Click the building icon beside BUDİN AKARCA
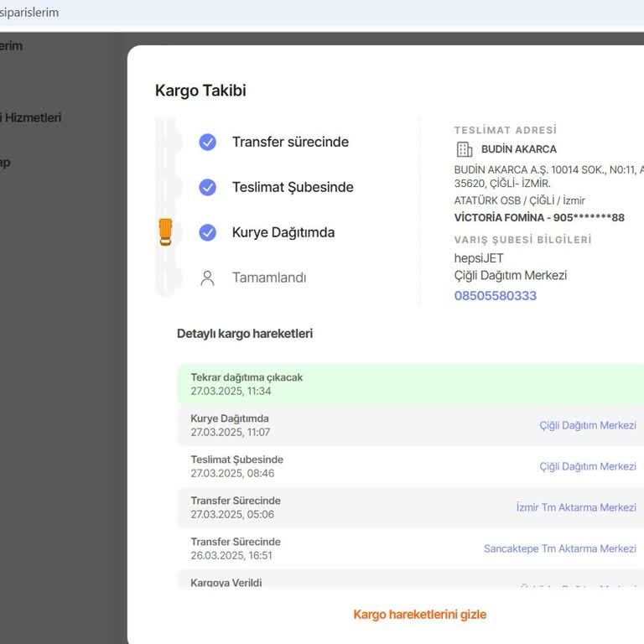This screenshot has height=644, width=644. [464, 149]
